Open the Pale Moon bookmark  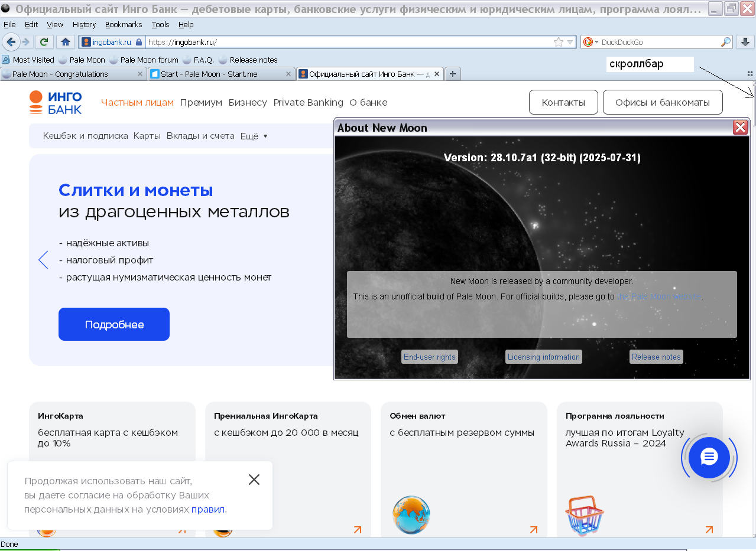(x=82, y=60)
